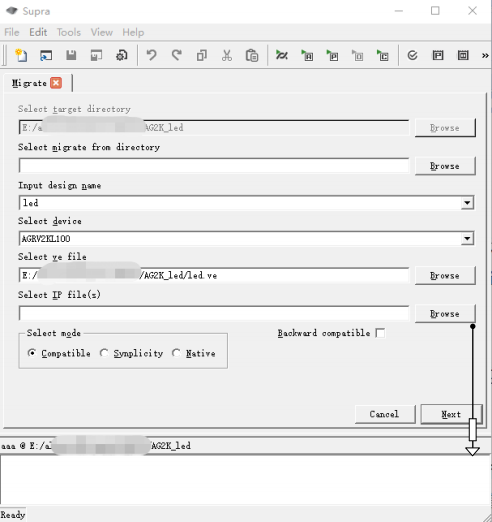Click the settings gear toolbar icon
492x522 pixels.
click(x=121, y=55)
